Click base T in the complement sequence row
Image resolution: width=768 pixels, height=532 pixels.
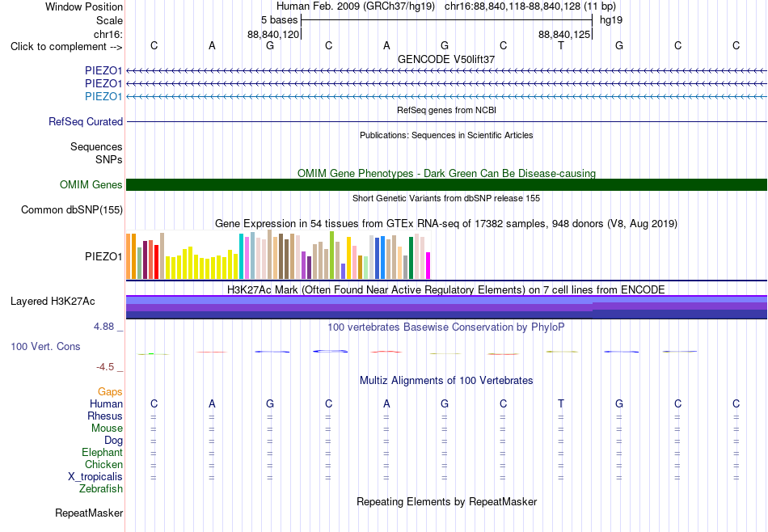[561, 46]
